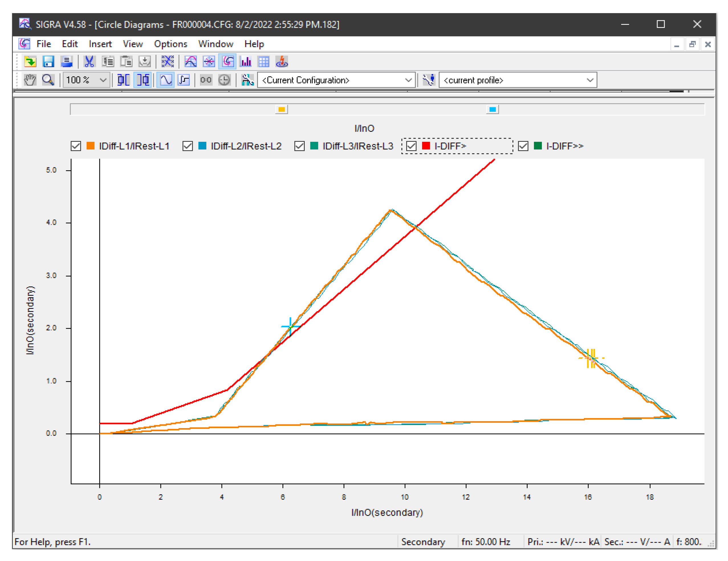Show the Harmonics bar chart view
Image resolution: width=728 pixels, height=561 pixels.
coord(246,62)
